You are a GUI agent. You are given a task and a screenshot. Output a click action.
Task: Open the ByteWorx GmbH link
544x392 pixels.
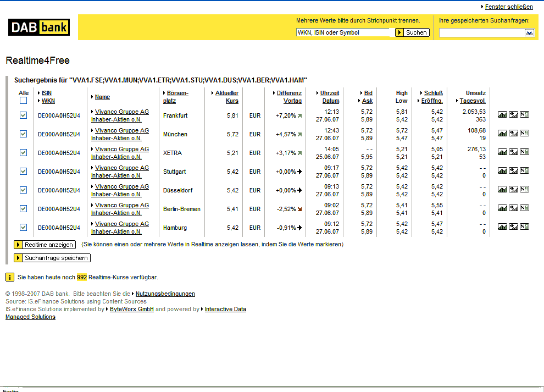point(132,309)
